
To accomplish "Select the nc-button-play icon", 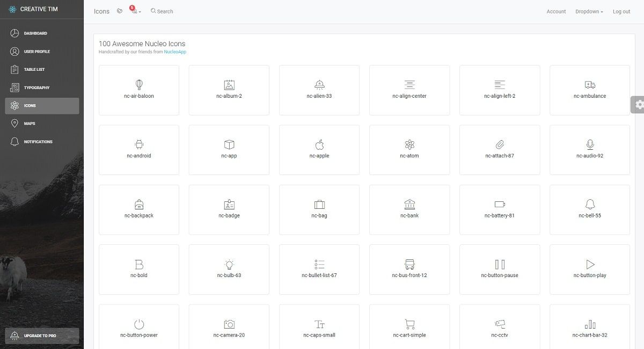I will tap(590, 265).
